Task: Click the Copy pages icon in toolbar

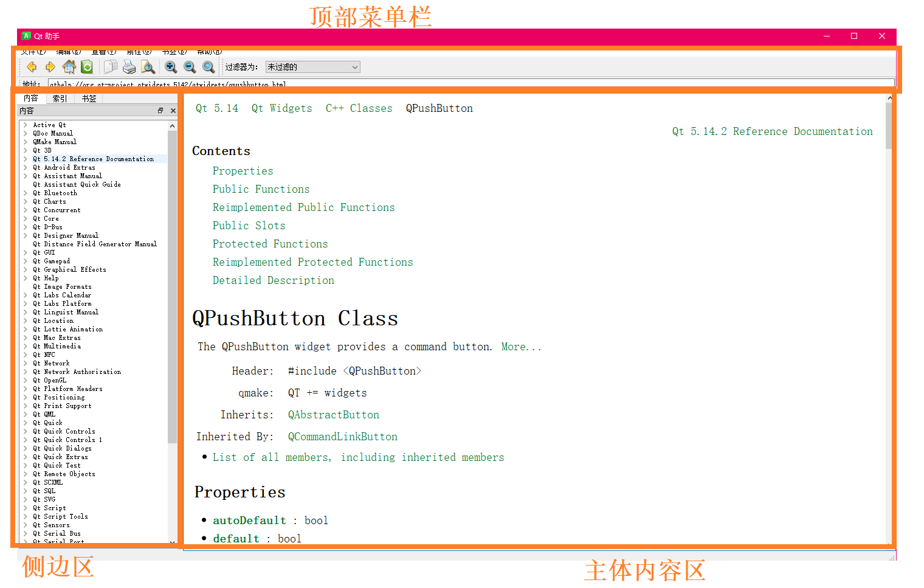Action: [111, 67]
